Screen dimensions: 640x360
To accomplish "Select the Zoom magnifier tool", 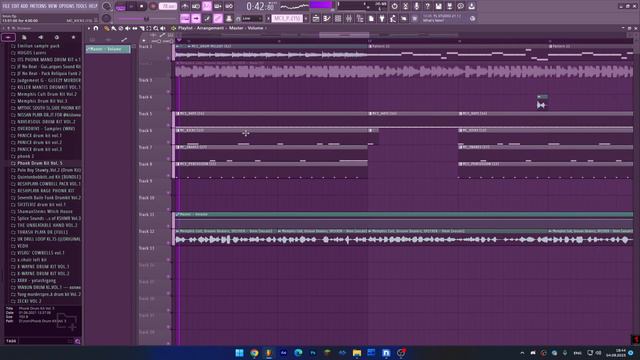I will tap(156, 28).
